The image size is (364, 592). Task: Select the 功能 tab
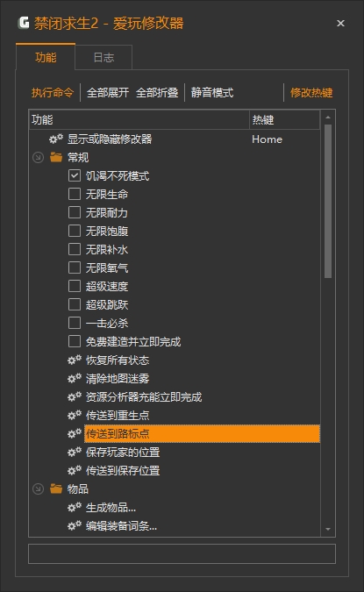46,57
